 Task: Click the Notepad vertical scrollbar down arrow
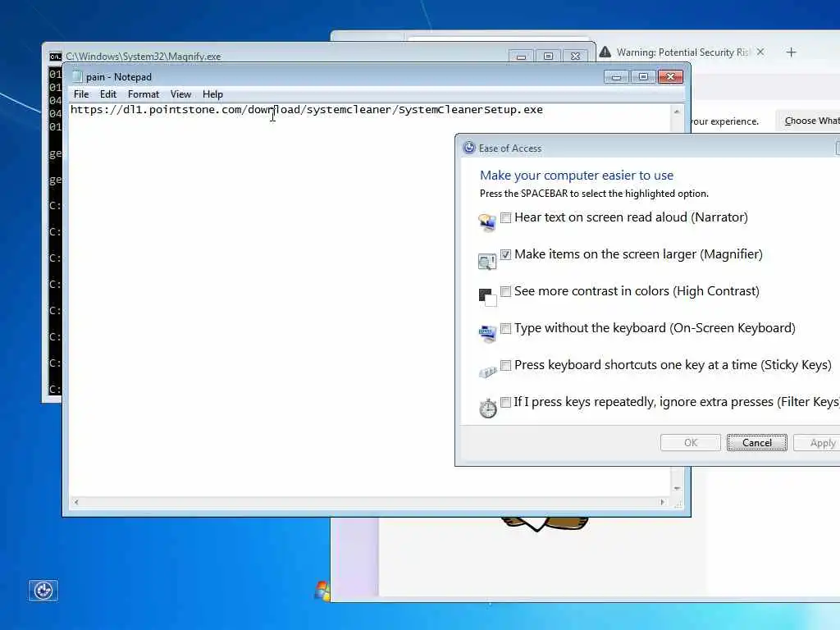(x=677, y=488)
